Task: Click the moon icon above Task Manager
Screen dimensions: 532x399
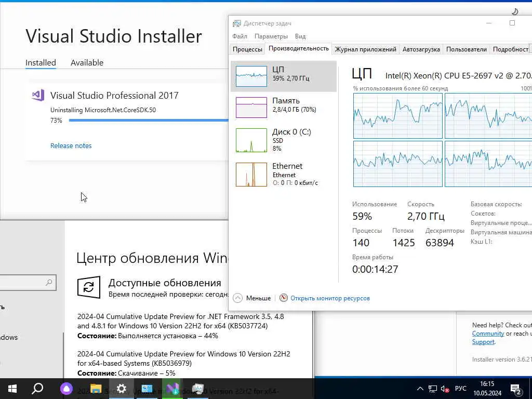Action: (515, 12)
